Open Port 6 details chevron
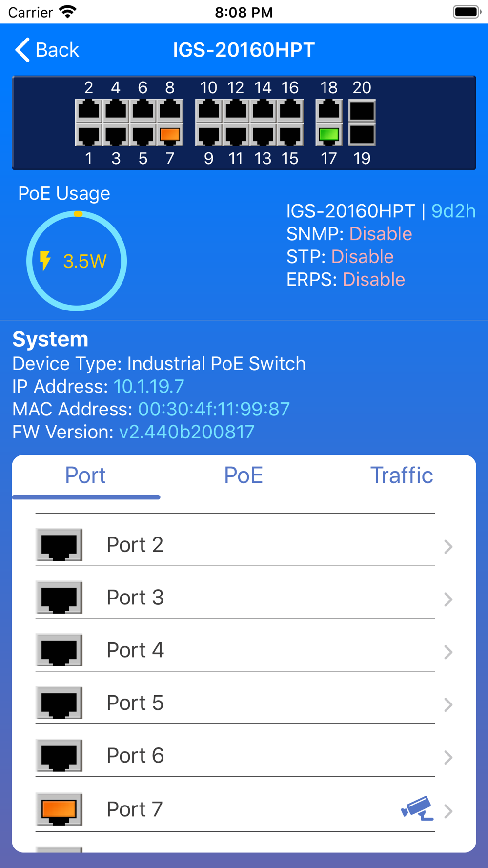 (x=448, y=757)
